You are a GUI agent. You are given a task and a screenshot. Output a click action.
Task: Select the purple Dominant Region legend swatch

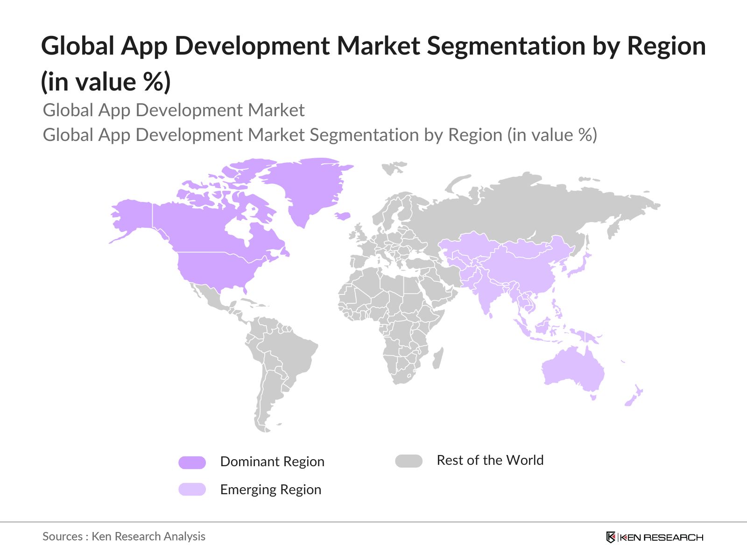[191, 462]
